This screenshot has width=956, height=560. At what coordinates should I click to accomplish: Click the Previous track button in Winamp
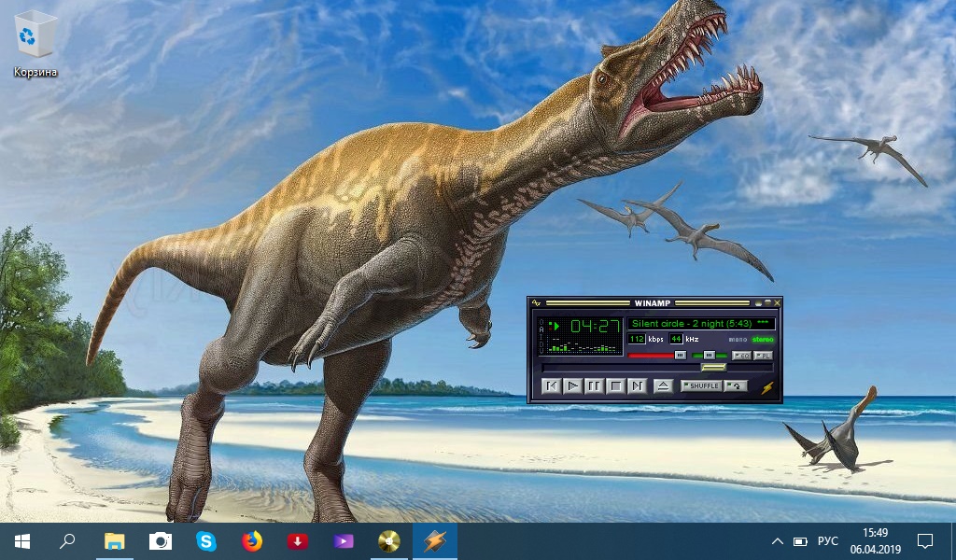coord(552,385)
